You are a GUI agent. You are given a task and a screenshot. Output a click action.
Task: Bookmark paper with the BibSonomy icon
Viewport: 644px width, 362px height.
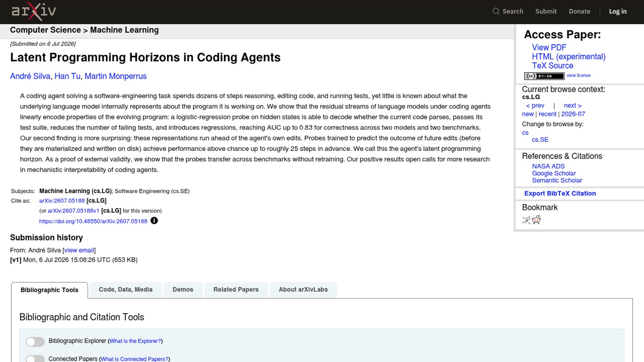[526, 220]
